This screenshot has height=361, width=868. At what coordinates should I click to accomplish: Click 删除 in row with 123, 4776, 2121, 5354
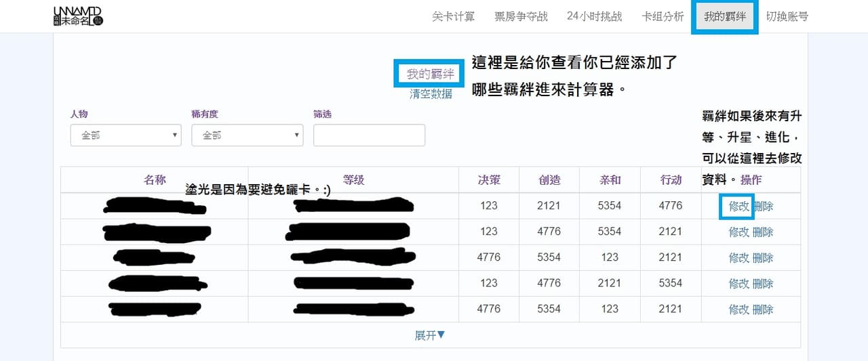point(763,283)
